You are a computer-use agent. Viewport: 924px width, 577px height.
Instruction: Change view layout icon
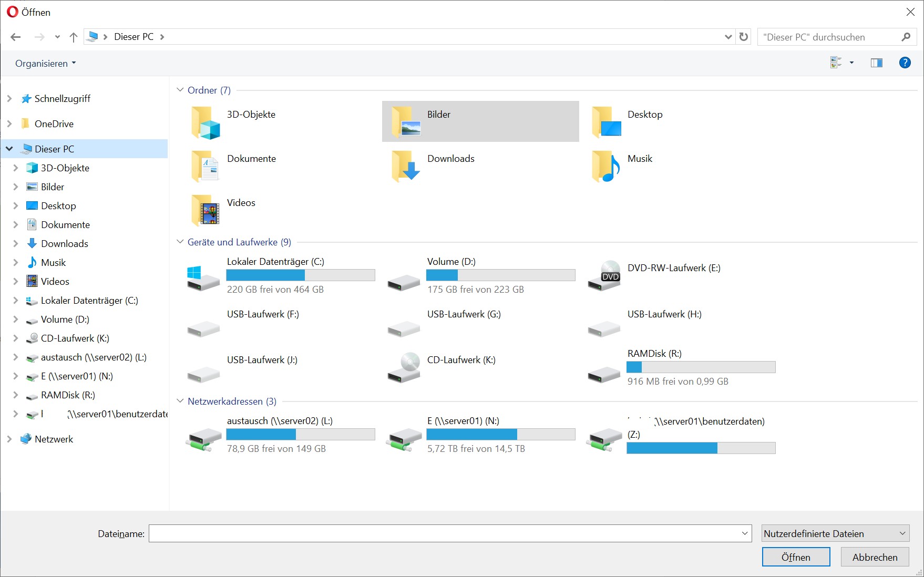coord(836,63)
